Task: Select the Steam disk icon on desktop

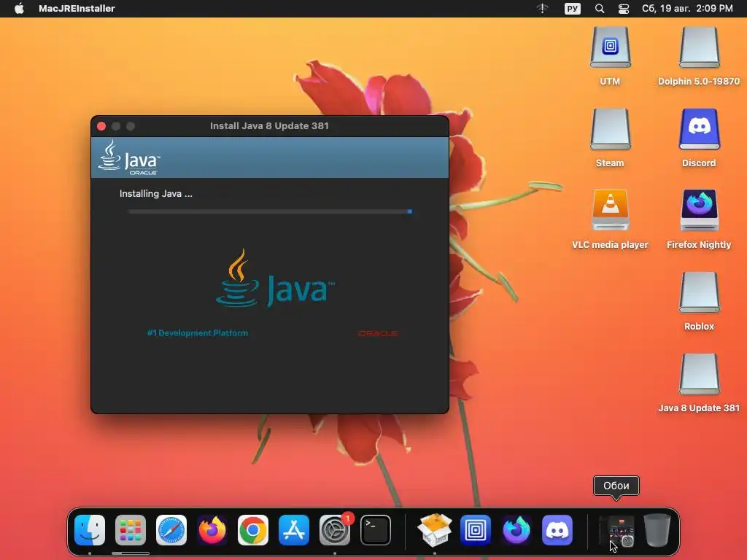Action: coord(611,129)
